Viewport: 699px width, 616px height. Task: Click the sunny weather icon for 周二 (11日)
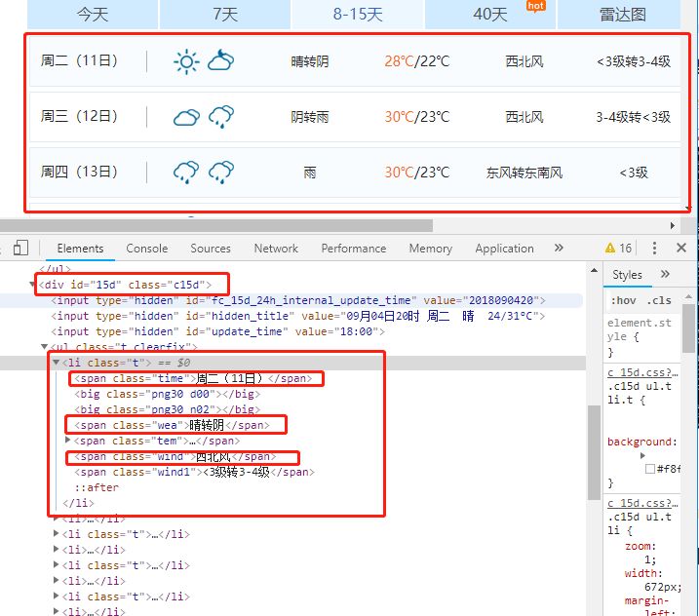tap(186, 61)
